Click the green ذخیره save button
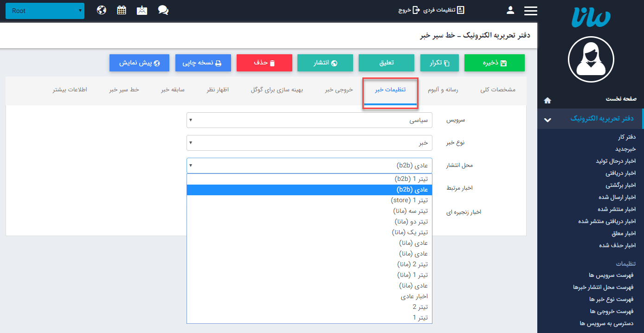The height and width of the screenshot is (333, 644). [494, 63]
